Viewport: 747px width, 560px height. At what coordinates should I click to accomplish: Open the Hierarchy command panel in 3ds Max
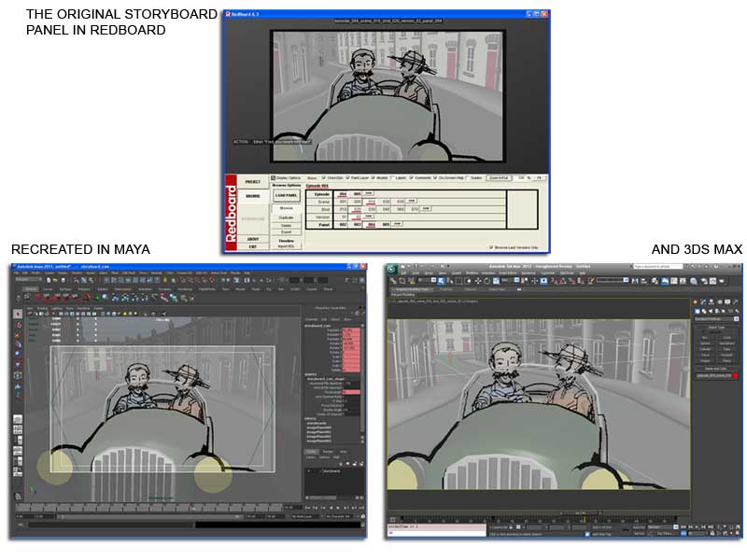[x=712, y=301]
